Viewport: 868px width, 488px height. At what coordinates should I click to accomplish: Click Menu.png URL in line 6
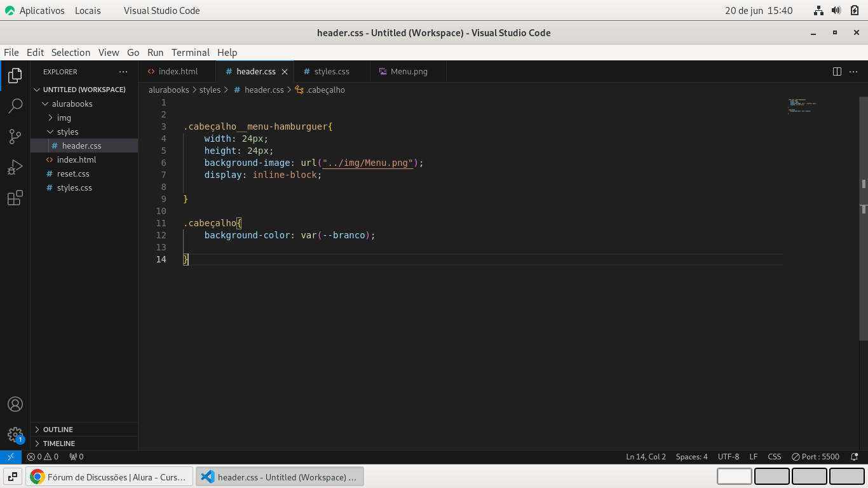tap(367, 163)
